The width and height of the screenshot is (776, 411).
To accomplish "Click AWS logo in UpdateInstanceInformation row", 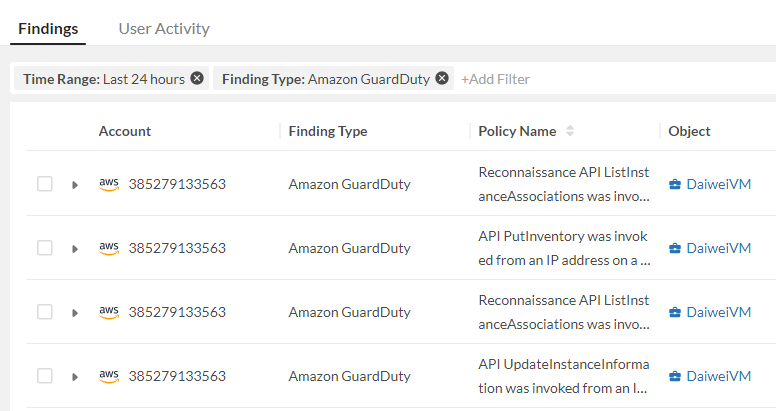I will (109, 376).
